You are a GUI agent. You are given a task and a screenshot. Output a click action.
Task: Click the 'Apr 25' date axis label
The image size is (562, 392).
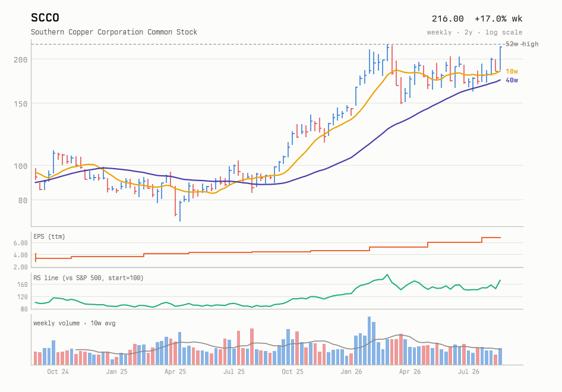pos(175,372)
